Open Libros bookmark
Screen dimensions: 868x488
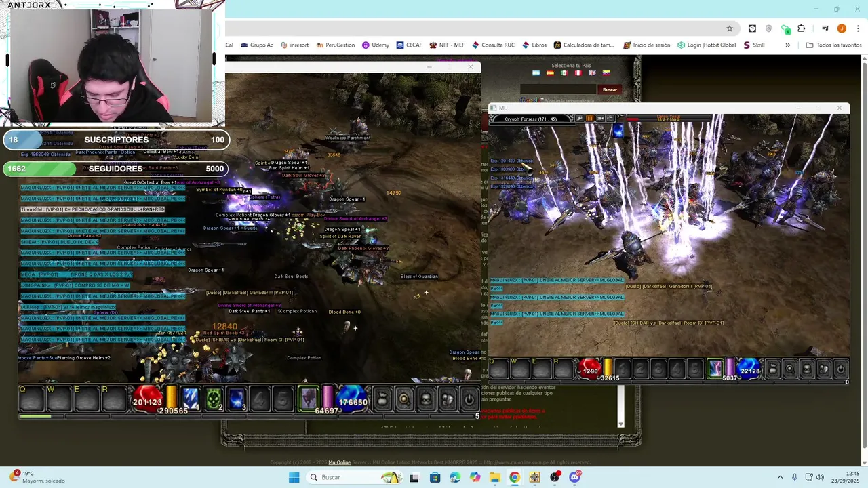(x=534, y=45)
